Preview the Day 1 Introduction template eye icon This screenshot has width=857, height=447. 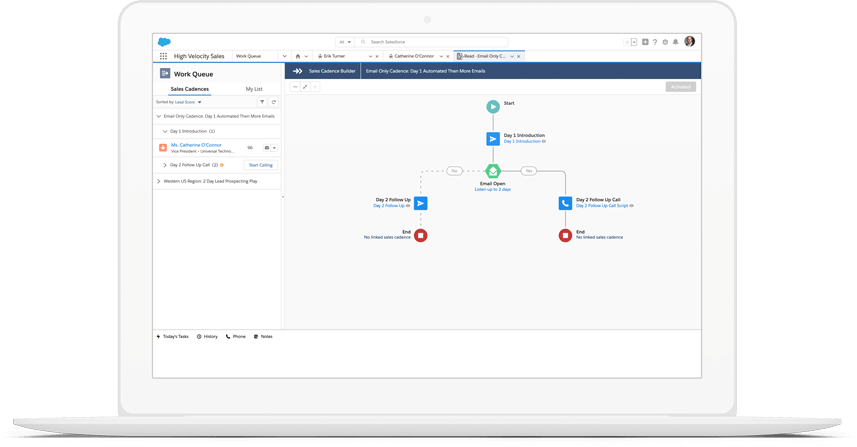544,142
